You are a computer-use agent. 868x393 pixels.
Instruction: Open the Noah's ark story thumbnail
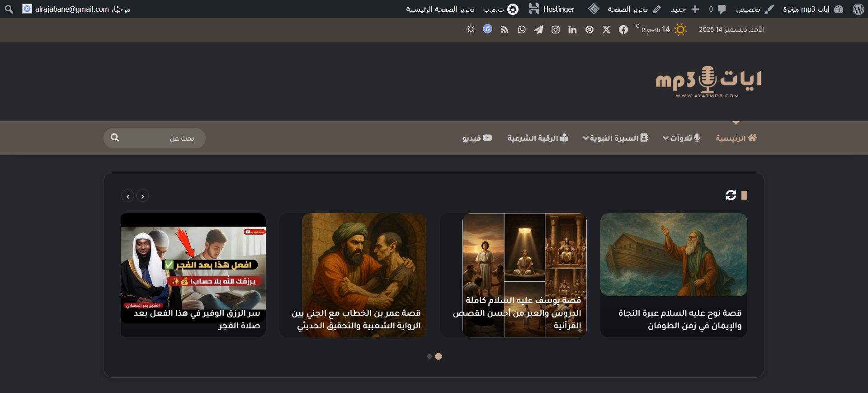[674, 255]
